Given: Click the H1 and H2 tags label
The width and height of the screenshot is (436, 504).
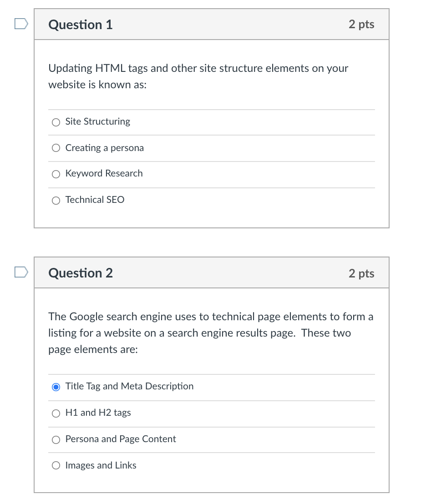Looking at the screenshot, I should point(98,413).
